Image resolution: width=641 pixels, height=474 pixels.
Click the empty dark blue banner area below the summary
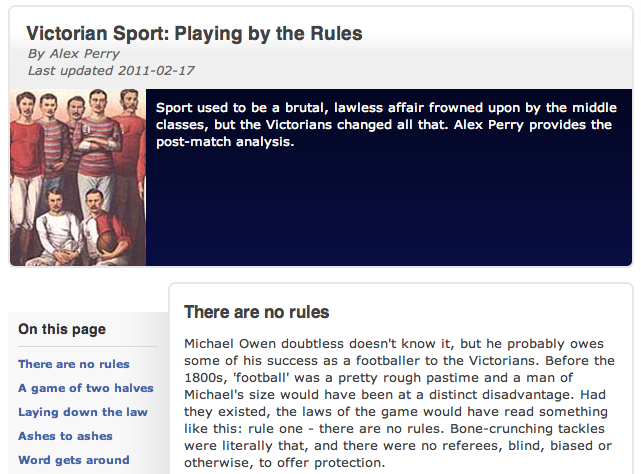390,215
